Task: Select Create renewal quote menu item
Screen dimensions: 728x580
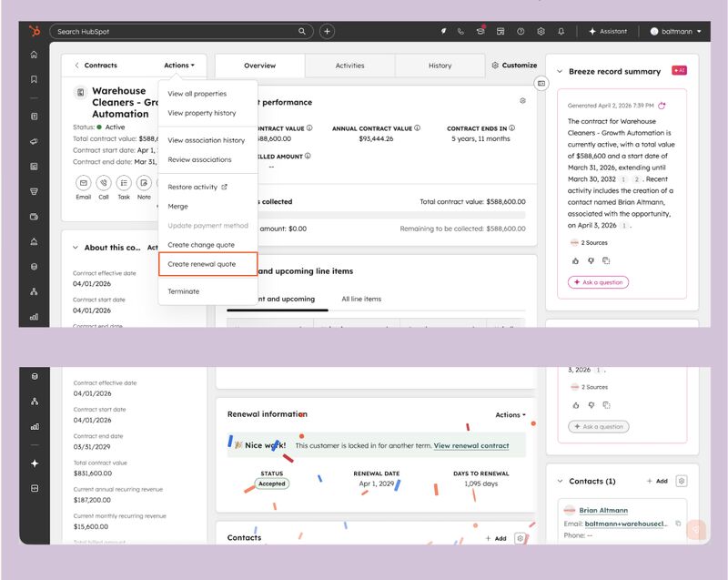Action: [x=207, y=264]
